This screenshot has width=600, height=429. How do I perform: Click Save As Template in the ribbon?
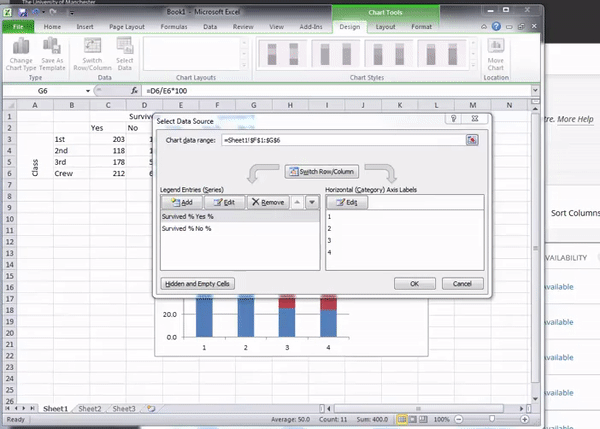pyautogui.click(x=53, y=46)
